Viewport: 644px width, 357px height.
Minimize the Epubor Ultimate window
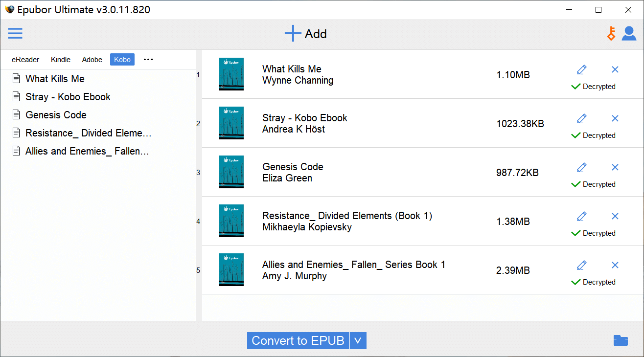[569, 10]
